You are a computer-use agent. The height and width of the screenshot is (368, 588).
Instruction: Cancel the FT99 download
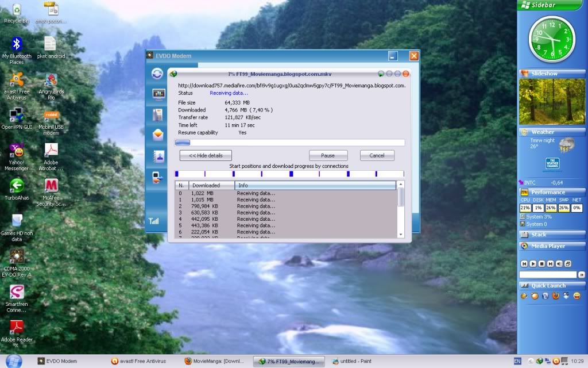(x=377, y=155)
